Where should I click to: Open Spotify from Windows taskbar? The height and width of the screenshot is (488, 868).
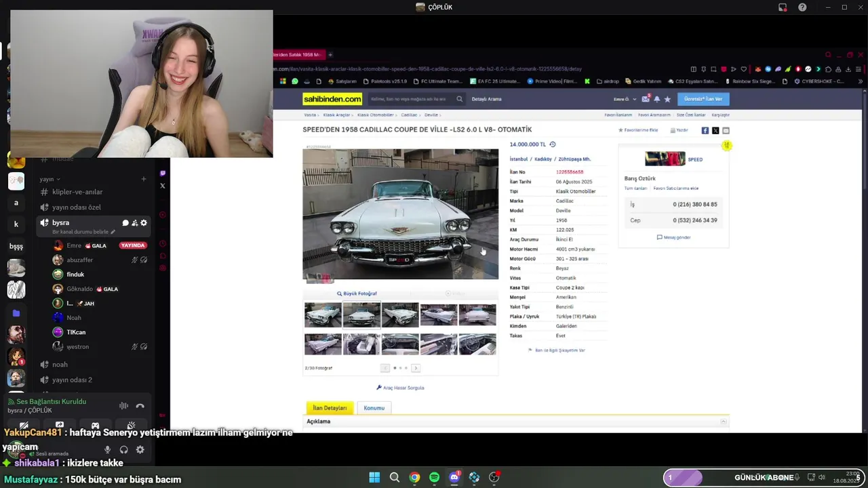click(x=434, y=477)
